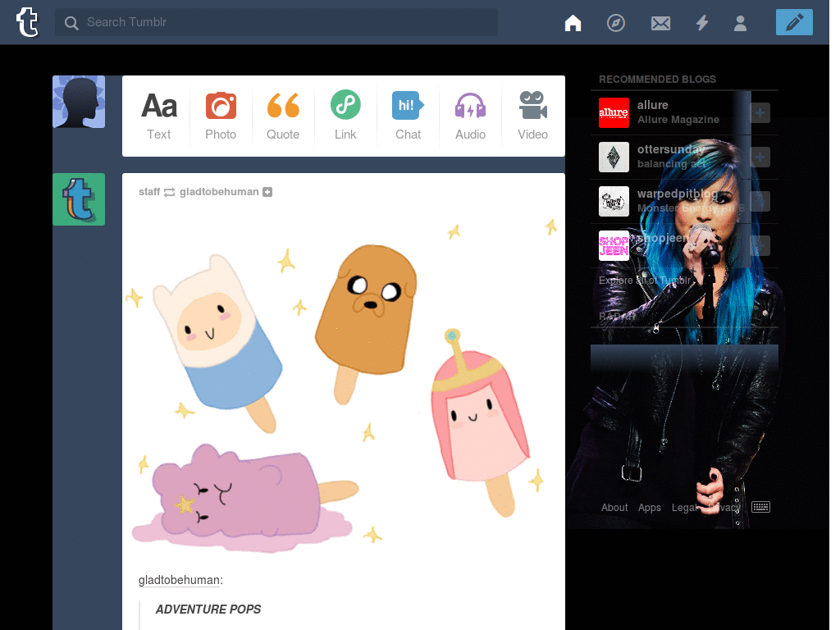Go to the Home dashboard icon

573,23
